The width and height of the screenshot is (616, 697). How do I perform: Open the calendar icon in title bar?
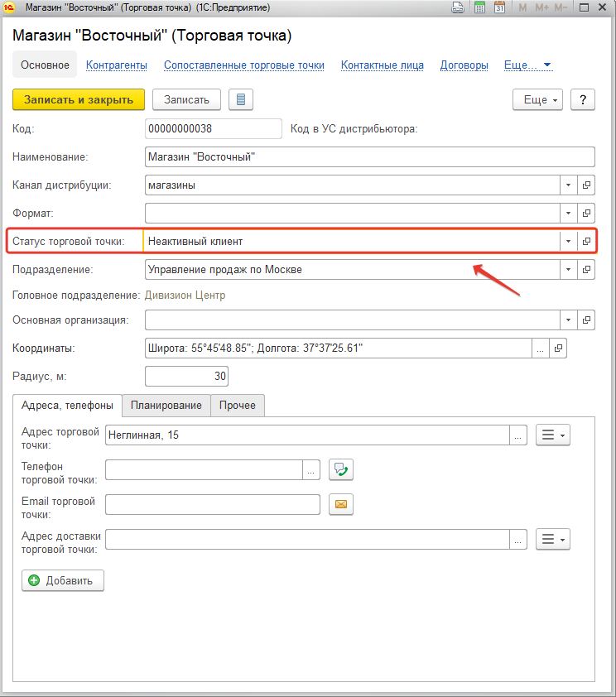click(x=499, y=7)
